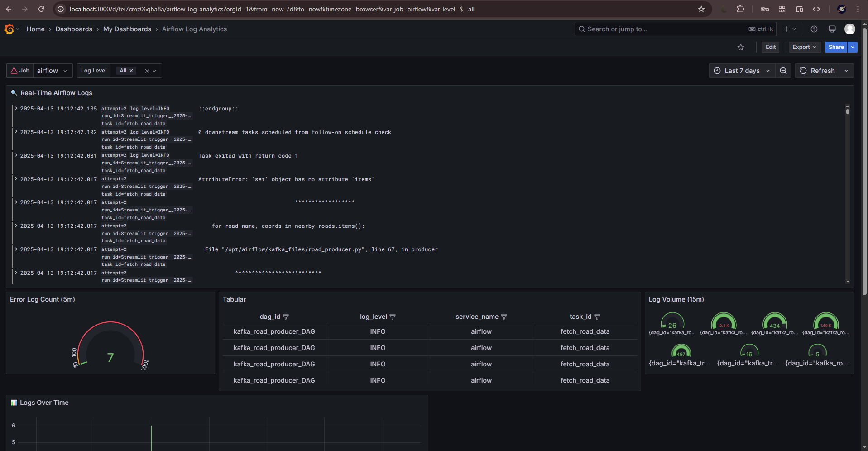Viewport: 868px width, 451px height.
Task: Click the plus icon to create new content
Action: coord(786,29)
